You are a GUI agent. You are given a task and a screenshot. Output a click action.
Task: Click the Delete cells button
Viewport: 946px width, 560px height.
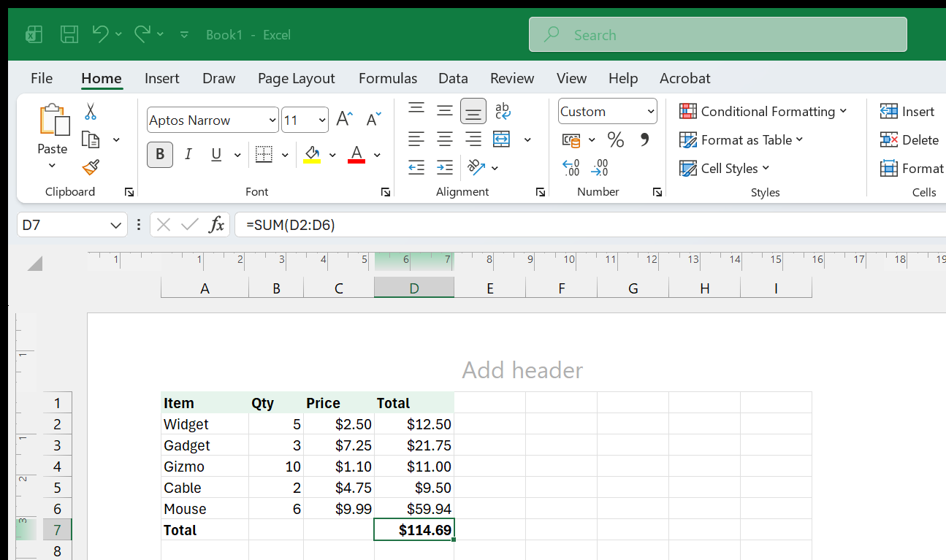coord(910,139)
